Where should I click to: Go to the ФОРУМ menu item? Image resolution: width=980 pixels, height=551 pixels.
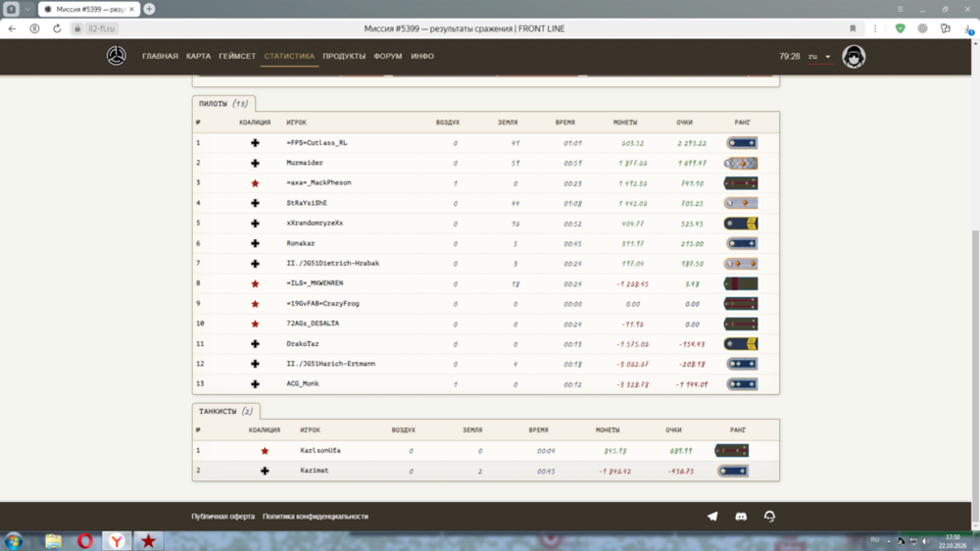tap(387, 56)
